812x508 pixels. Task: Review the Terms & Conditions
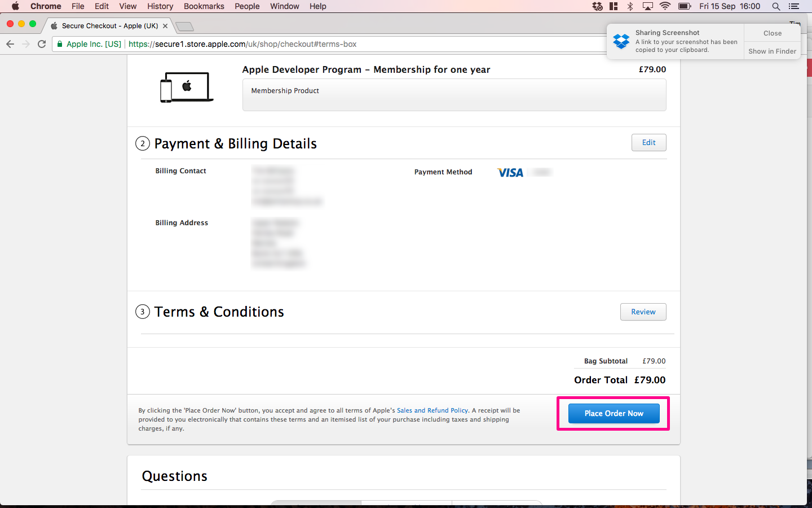click(x=643, y=312)
